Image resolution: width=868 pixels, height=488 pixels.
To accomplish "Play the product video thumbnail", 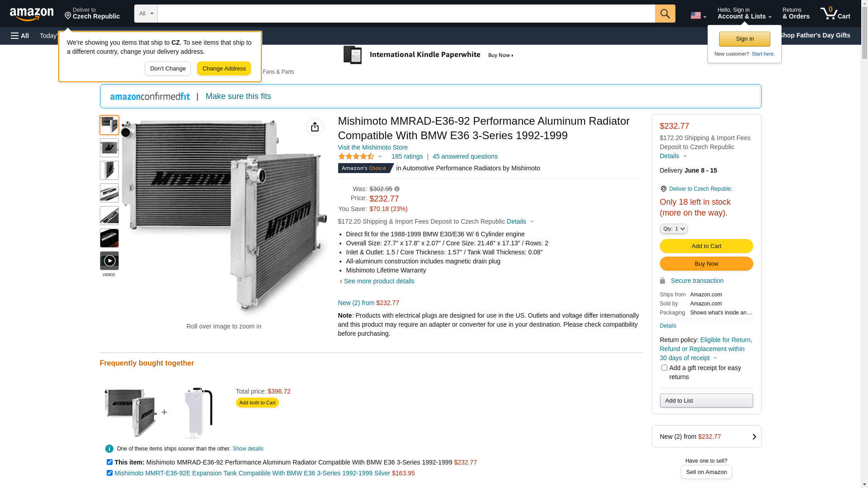I will tap(109, 261).
